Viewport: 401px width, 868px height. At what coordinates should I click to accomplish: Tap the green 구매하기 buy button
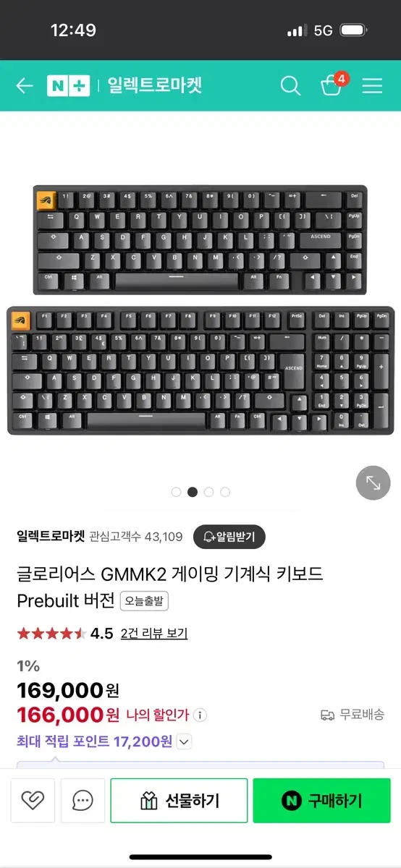321,801
